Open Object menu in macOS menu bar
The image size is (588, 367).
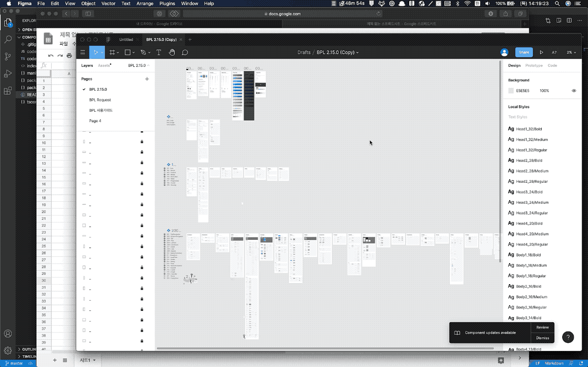click(x=88, y=4)
